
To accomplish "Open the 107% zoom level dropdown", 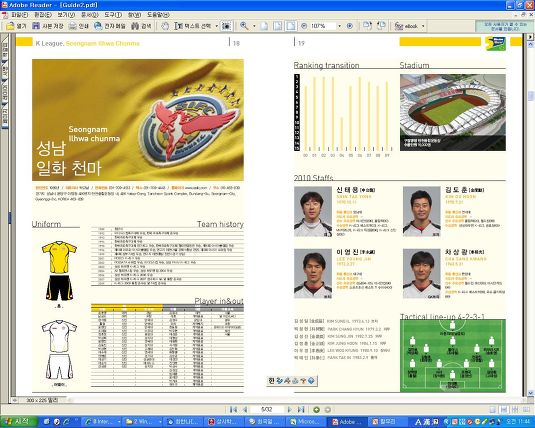I will (x=339, y=26).
